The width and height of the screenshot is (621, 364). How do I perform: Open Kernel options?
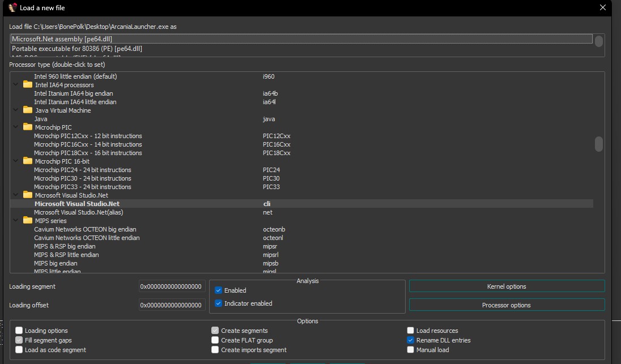click(x=507, y=286)
